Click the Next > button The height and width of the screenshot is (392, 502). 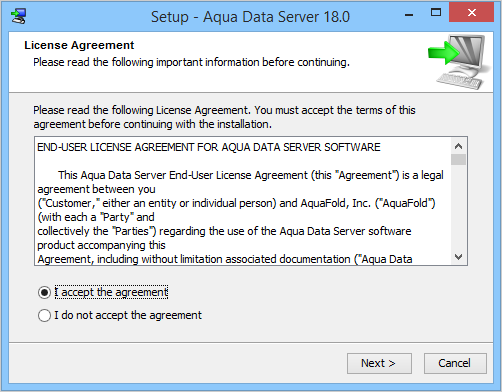point(379,363)
